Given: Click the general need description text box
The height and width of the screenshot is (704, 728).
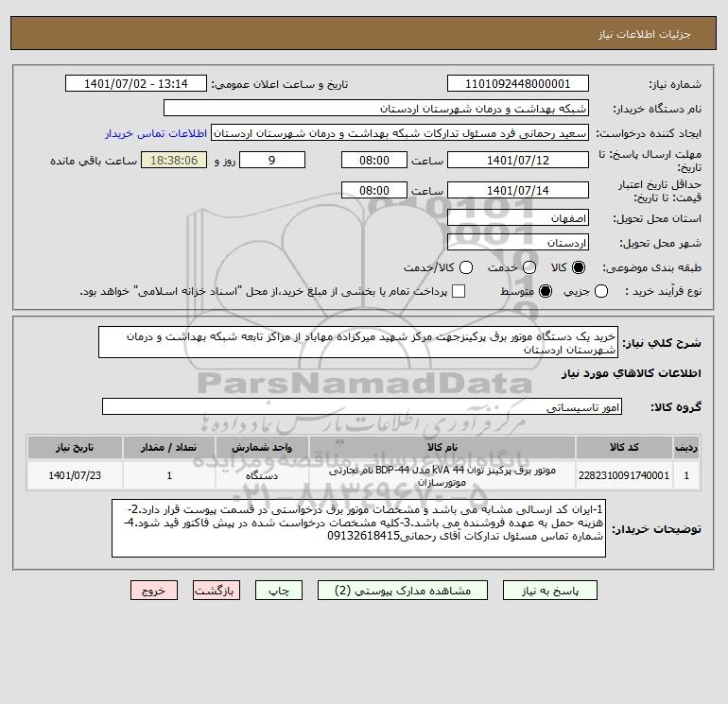Looking at the screenshot, I should 358,342.
